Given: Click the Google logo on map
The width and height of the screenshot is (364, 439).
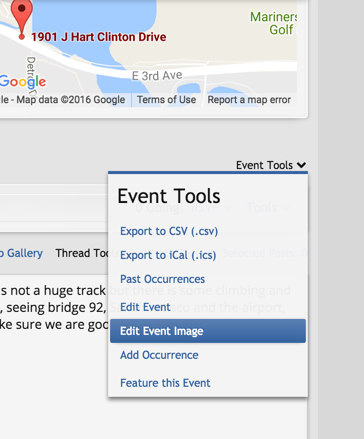Looking at the screenshot, I should point(22,82).
